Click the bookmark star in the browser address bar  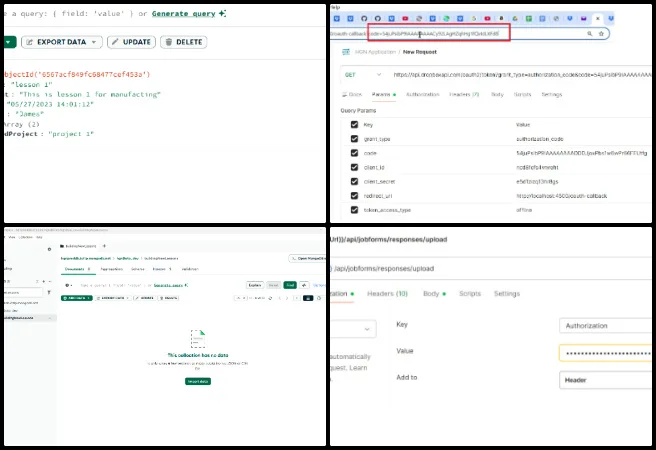(x=601, y=33)
